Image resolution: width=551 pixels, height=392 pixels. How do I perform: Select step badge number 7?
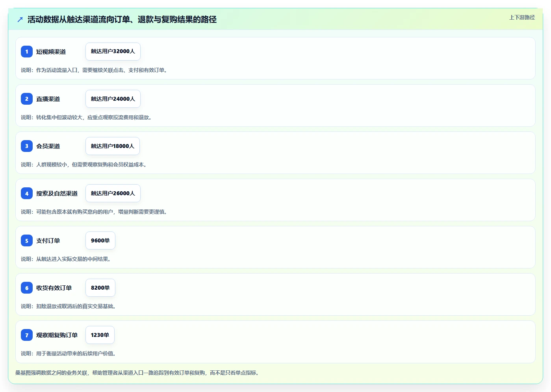27,335
